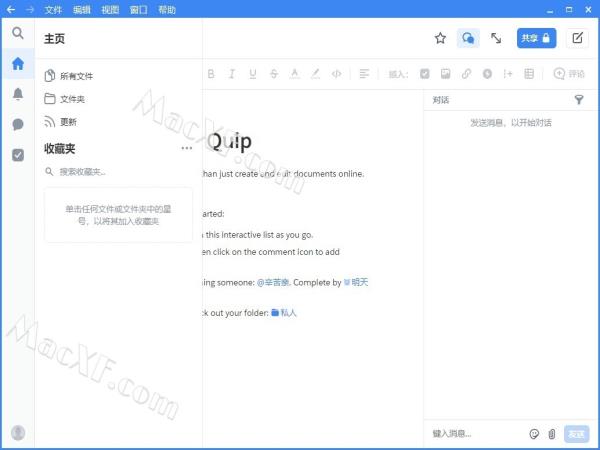The width and height of the screenshot is (600, 450).
Task: Open the 文件 menu
Action: click(53, 10)
